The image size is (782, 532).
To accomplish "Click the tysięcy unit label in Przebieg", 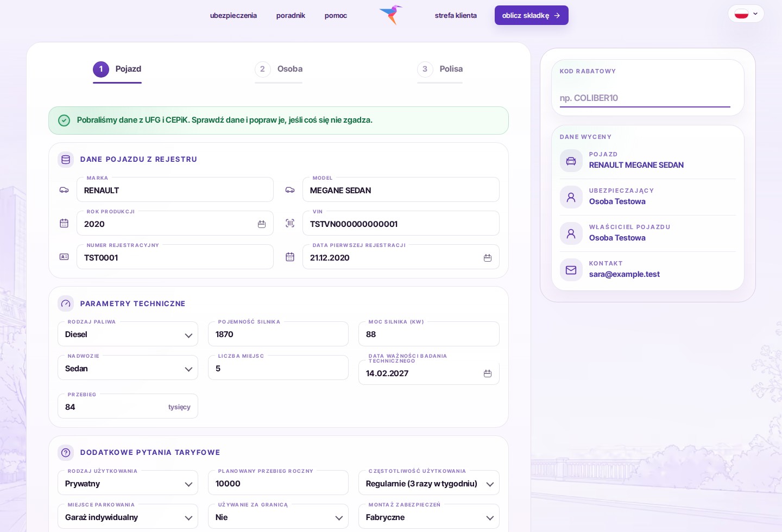I will click(x=179, y=407).
